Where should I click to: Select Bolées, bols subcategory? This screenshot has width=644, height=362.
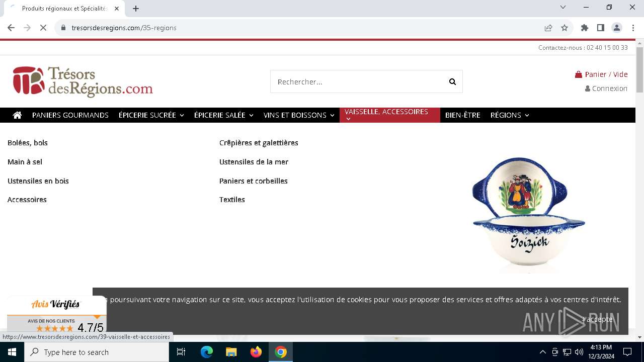[x=28, y=143]
